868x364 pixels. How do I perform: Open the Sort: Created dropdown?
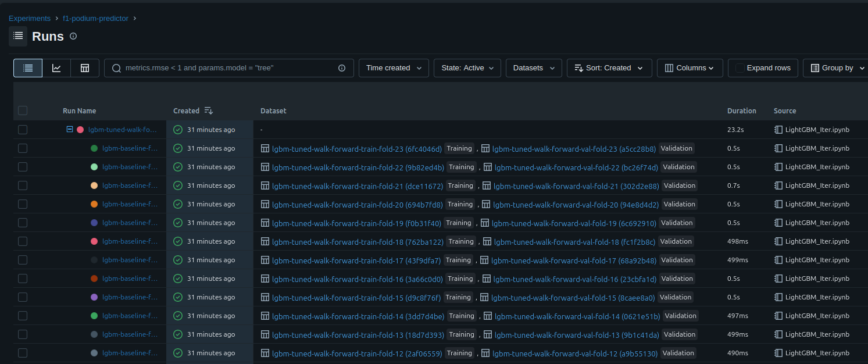coord(609,68)
